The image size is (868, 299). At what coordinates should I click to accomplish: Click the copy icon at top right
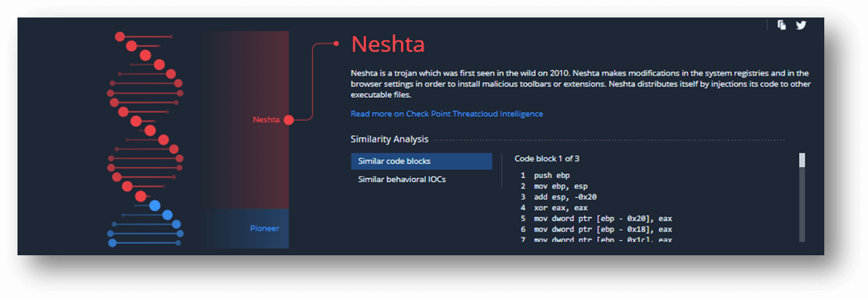[x=781, y=25]
